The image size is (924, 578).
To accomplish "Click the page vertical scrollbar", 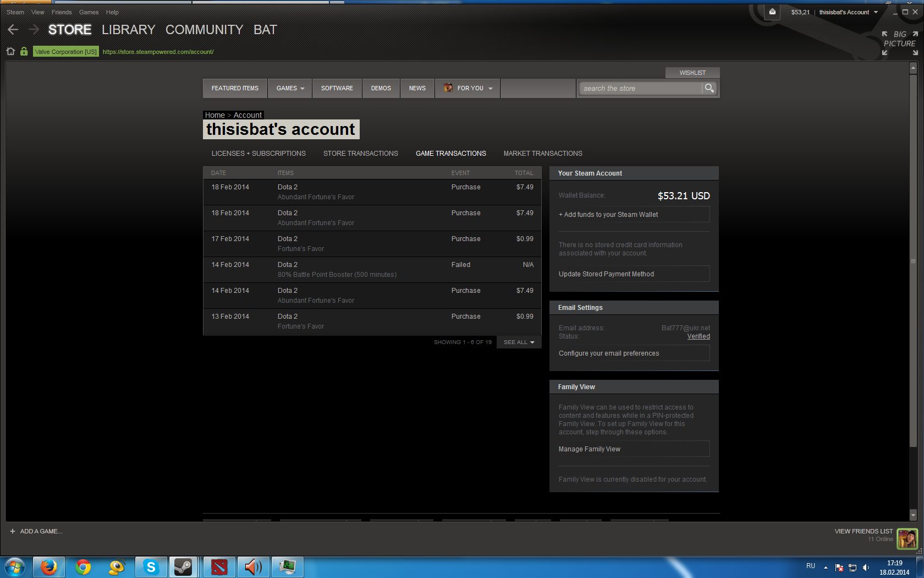I will (913, 261).
